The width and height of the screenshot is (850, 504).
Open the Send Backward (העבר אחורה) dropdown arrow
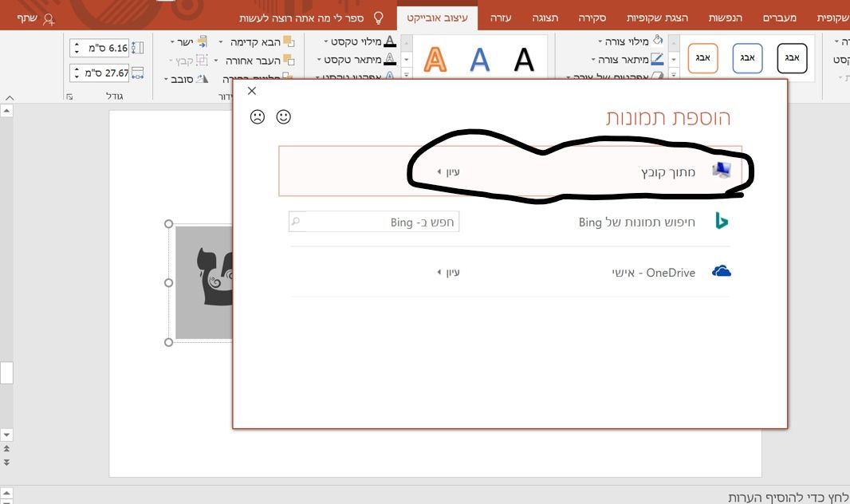[x=216, y=60]
